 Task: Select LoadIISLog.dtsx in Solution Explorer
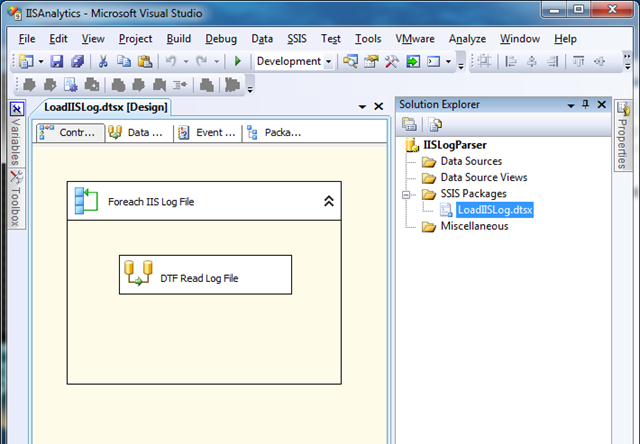pyautogui.click(x=495, y=210)
